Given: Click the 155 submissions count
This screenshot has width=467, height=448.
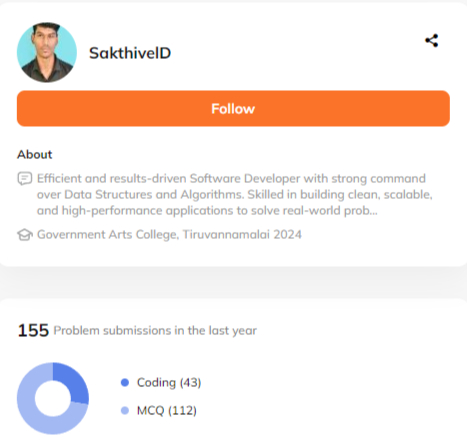Looking at the screenshot, I should click(x=33, y=330).
